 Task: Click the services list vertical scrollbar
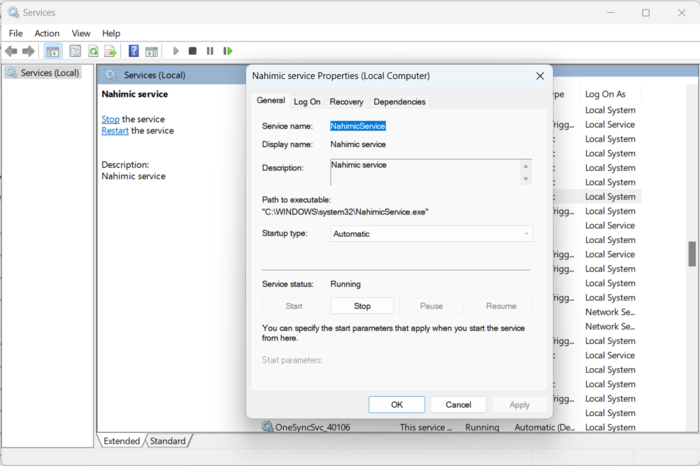pos(691,254)
